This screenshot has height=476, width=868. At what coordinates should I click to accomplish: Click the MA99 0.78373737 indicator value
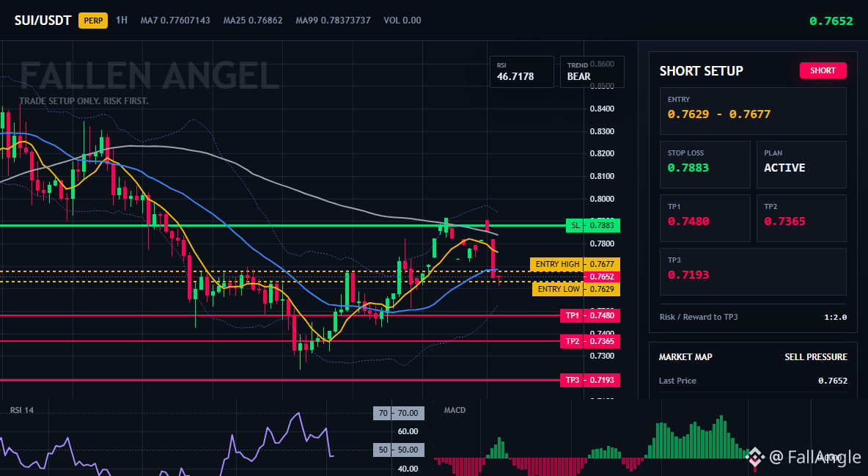(x=333, y=20)
